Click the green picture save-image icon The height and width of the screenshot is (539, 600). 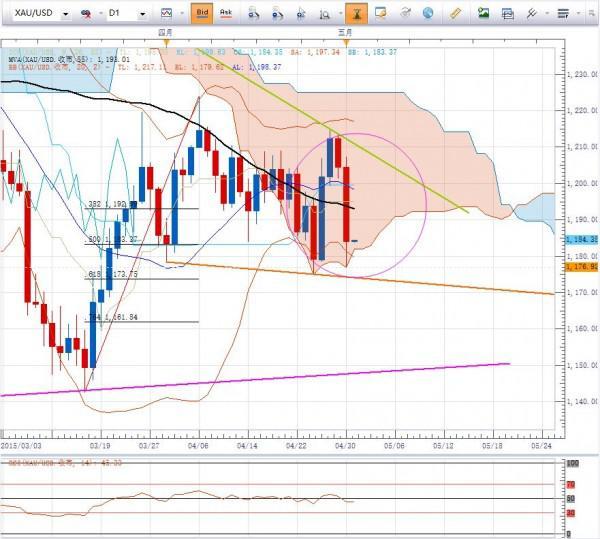tap(483, 13)
